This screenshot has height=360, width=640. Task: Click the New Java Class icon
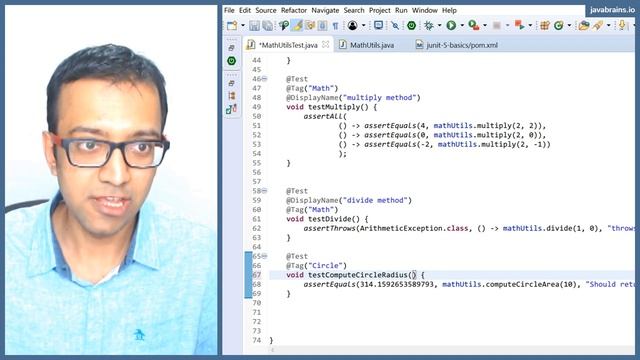(x=558, y=26)
